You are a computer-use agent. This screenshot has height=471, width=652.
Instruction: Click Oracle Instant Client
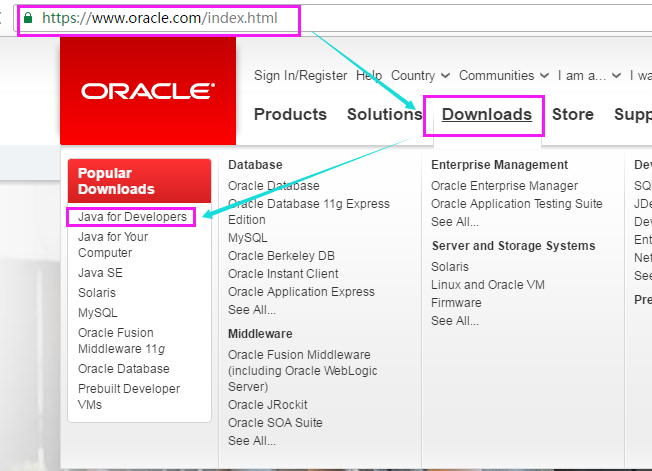[x=283, y=274]
